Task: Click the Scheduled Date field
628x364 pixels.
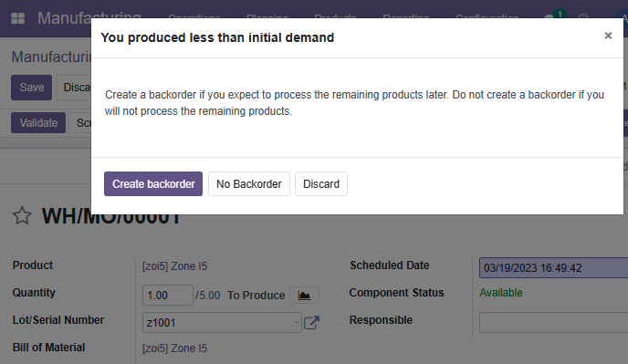Action: [x=553, y=268]
